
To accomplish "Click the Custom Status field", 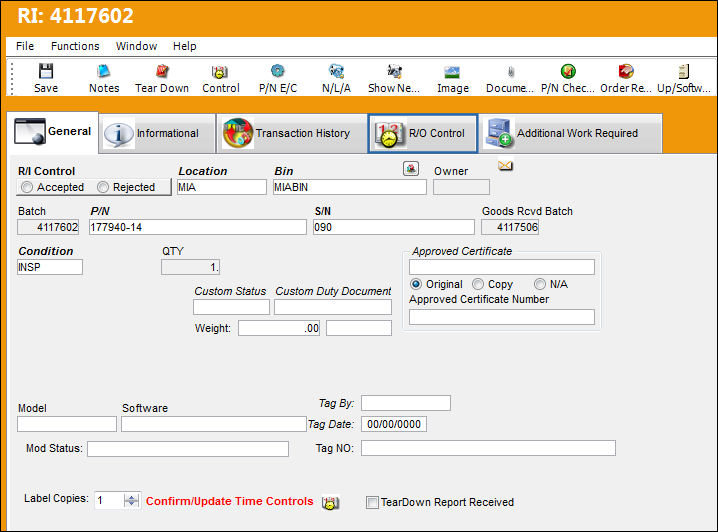I will tap(231, 307).
